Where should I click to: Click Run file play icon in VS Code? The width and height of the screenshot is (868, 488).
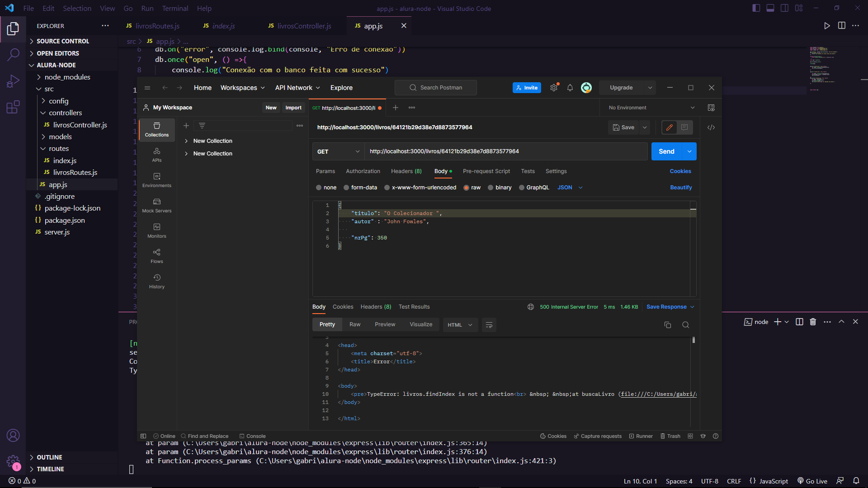[827, 26]
